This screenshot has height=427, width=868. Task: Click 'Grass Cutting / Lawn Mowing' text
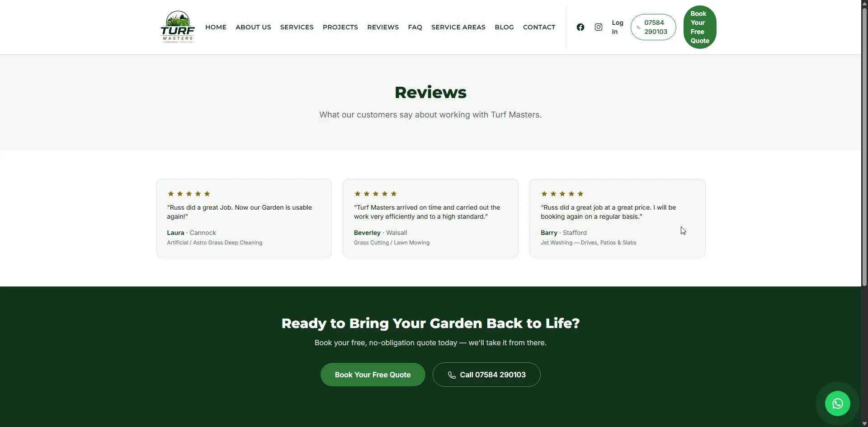tap(392, 243)
